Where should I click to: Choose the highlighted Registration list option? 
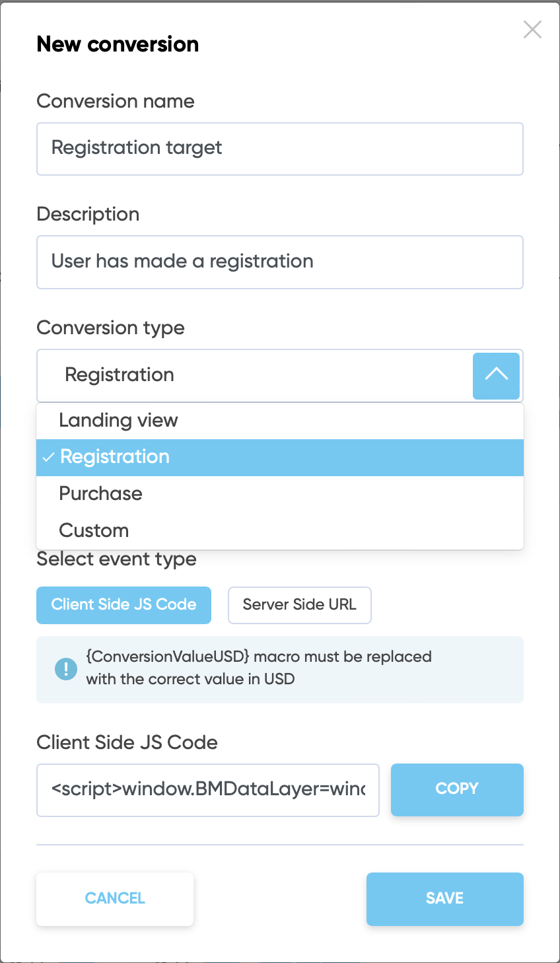(x=115, y=457)
